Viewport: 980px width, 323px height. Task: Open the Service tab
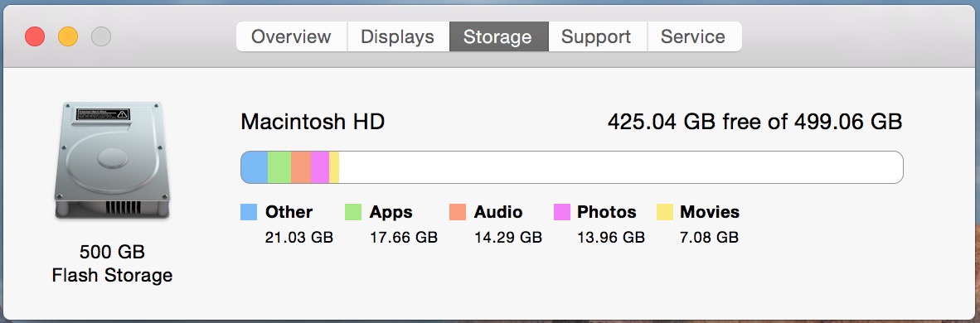click(x=695, y=36)
